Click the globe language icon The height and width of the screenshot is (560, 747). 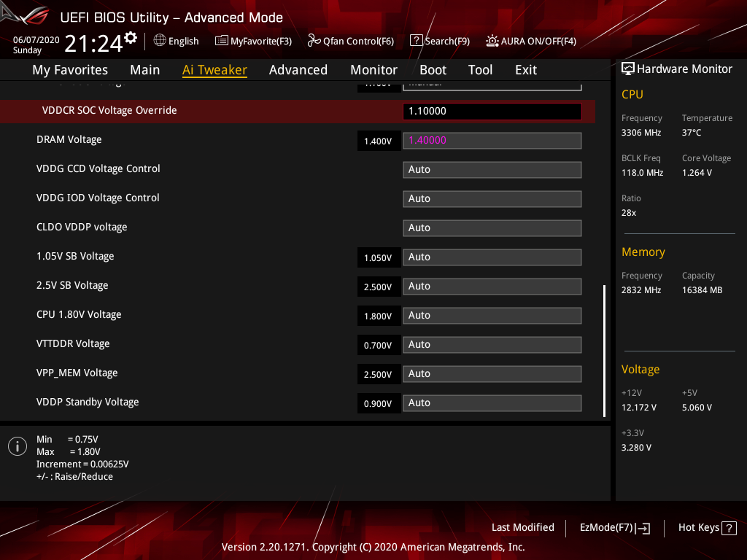pyautogui.click(x=160, y=41)
